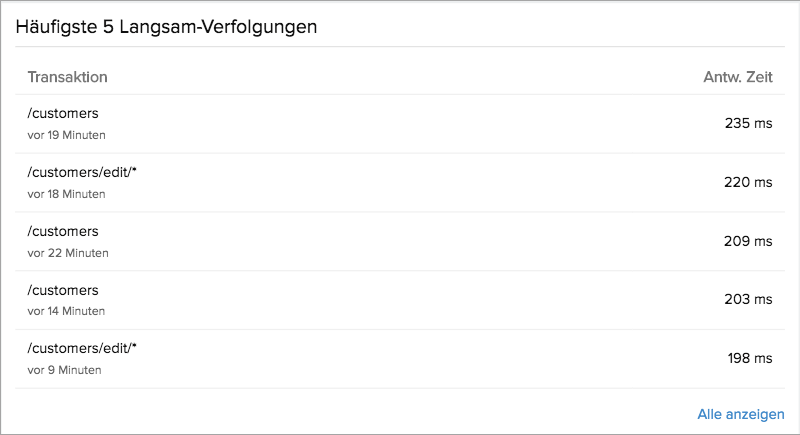The height and width of the screenshot is (435, 800).
Task: Click the 220 ms response time value
Action: [748, 183]
